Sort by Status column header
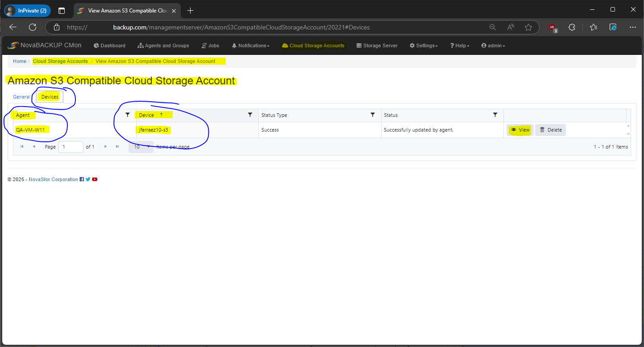 pos(391,115)
